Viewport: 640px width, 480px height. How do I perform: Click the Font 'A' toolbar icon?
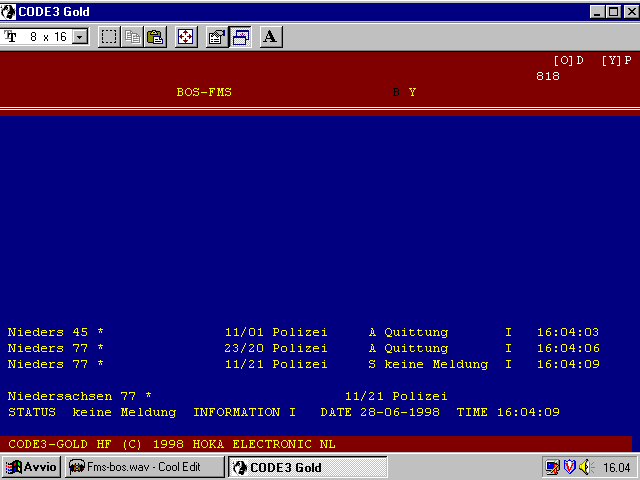click(x=271, y=37)
